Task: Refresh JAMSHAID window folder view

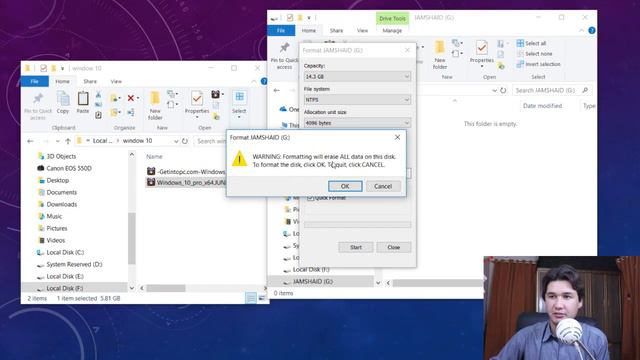Action: pos(503,90)
